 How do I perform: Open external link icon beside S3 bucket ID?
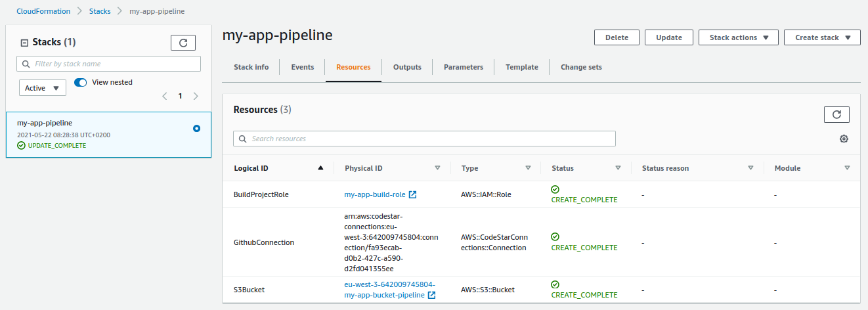click(431, 295)
